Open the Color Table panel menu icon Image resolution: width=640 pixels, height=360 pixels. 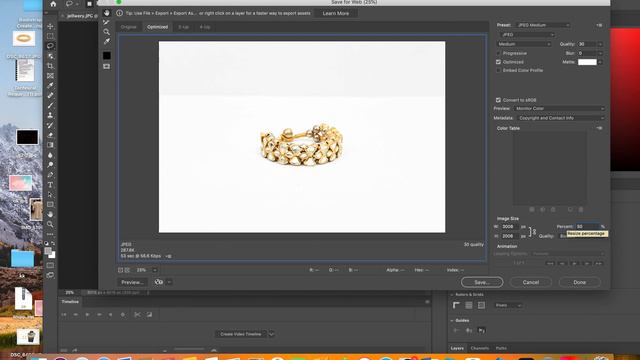(599, 128)
